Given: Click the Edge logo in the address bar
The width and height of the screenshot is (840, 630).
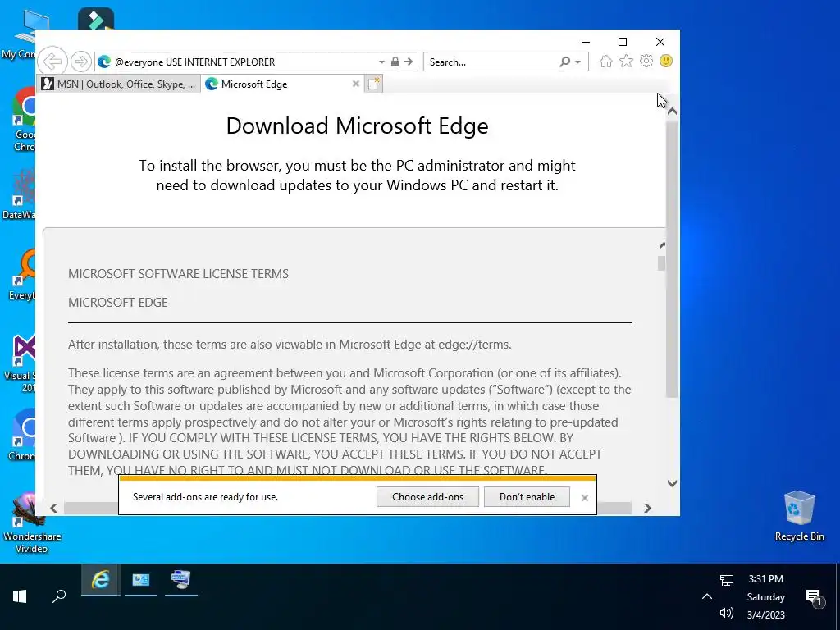Looking at the screenshot, I should (104, 62).
